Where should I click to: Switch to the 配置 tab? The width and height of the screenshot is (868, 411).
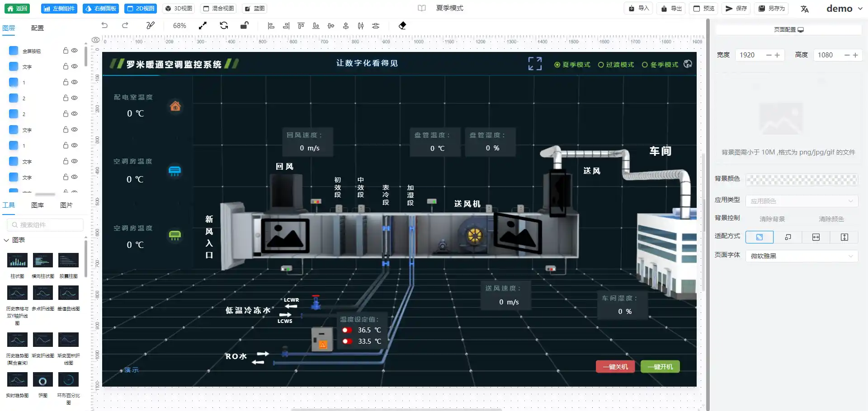click(x=38, y=28)
